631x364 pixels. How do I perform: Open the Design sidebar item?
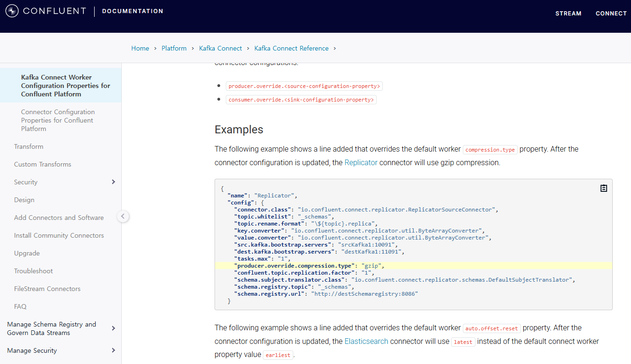tap(24, 200)
